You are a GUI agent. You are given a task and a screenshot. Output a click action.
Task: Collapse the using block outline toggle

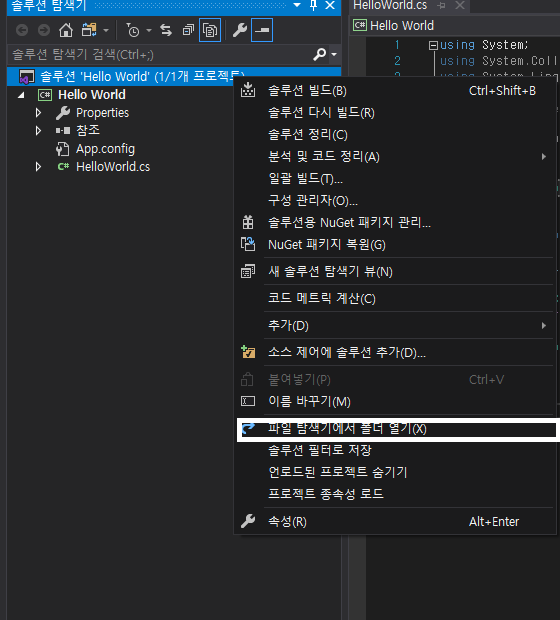[x=433, y=45]
